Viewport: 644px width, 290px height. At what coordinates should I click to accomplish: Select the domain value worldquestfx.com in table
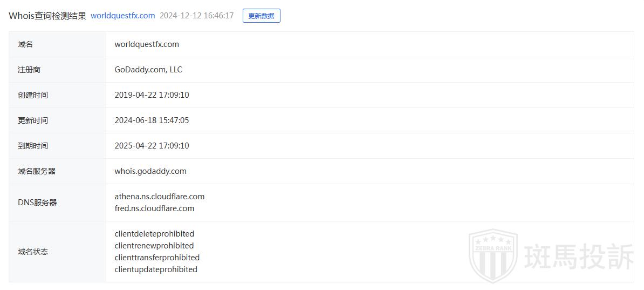tap(147, 44)
